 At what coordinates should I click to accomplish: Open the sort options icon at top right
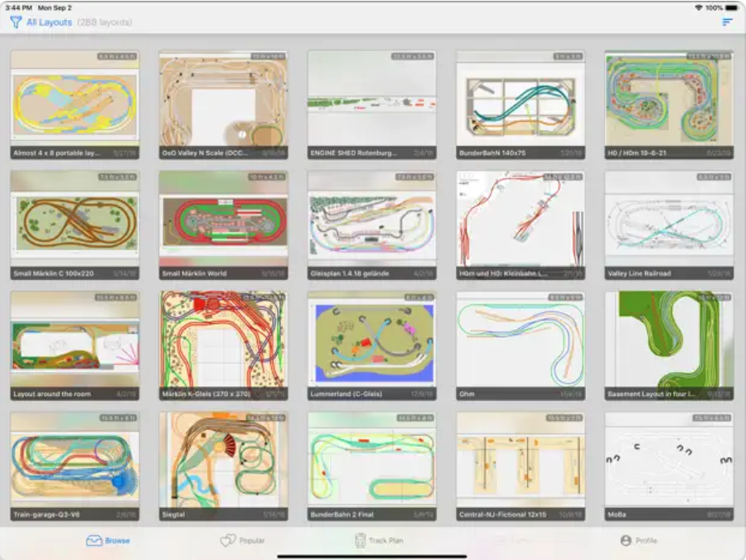click(727, 22)
